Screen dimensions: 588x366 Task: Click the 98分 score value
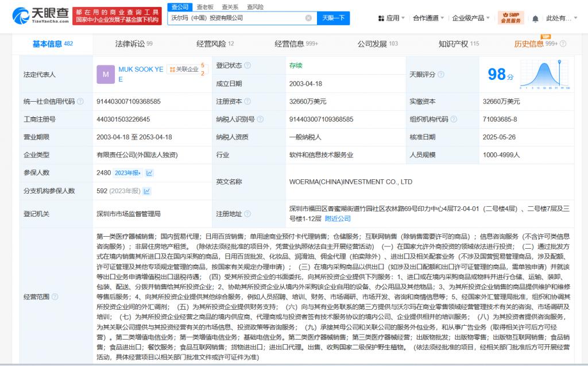click(500, 74)
